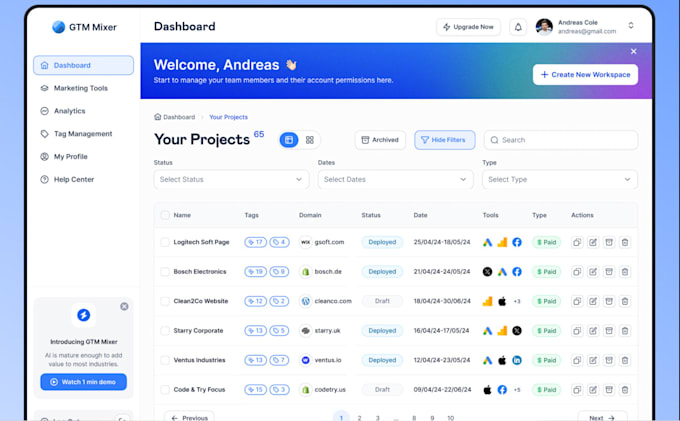This screenshot has width=680, height=421.
Task: Click the Apple tool icon in Clean2Co row
Action: [502, 301]
